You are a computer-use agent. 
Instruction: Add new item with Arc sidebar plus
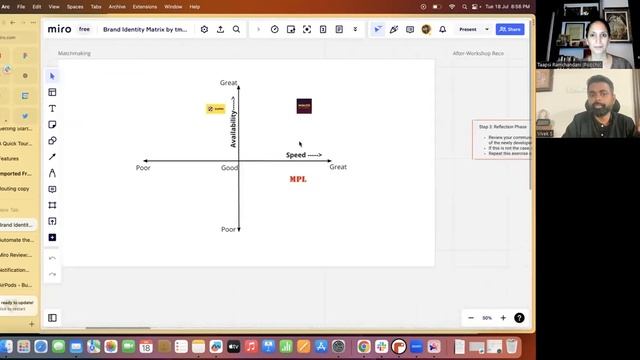pyautogui.click(x=31, y=324)
